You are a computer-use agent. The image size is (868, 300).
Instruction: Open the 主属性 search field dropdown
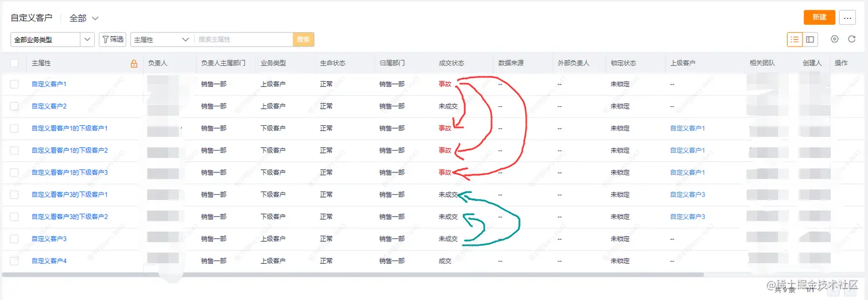[x=162, y=39]
